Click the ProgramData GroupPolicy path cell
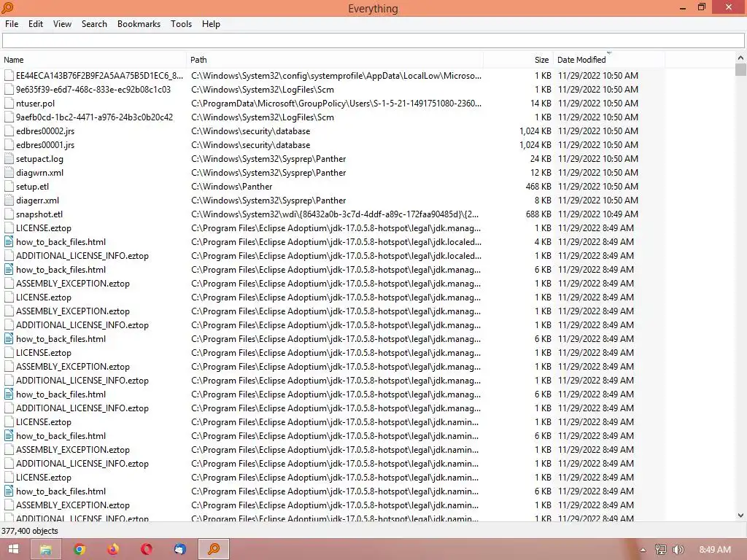Screen dimensions: 747x560 [x=336, y=104]
